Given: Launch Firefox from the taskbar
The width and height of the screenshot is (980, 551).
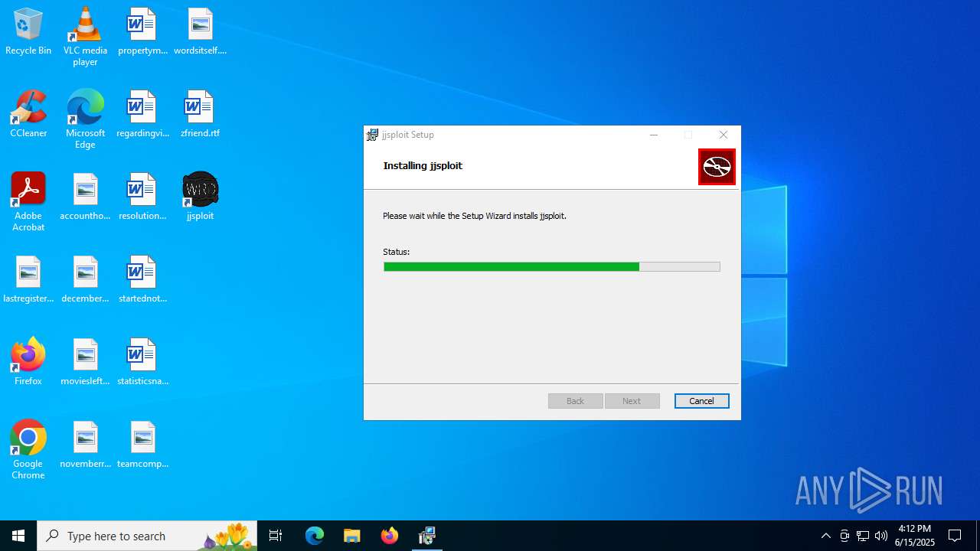Looking at the screenshot, I should tap(390, 536).
